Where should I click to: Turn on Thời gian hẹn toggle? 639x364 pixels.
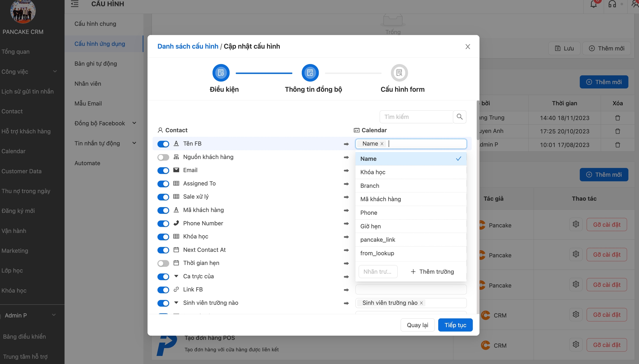click(x=163, y=263)
